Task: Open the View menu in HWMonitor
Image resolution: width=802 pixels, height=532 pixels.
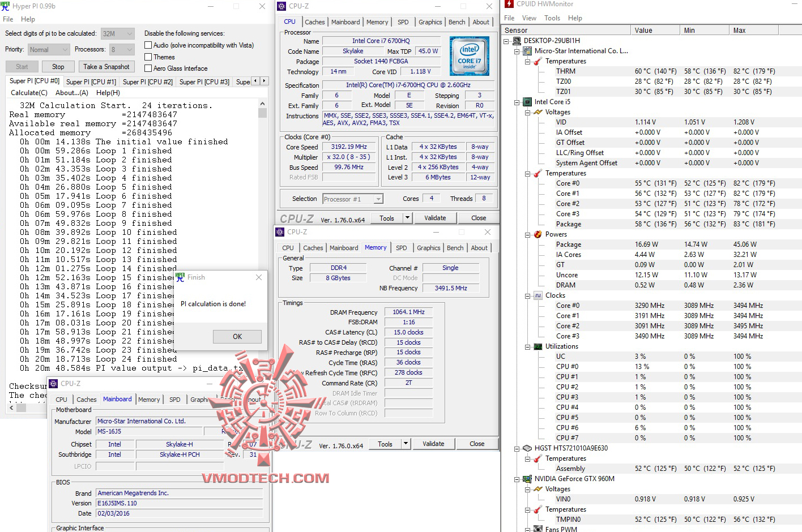Action: [529, 18]
